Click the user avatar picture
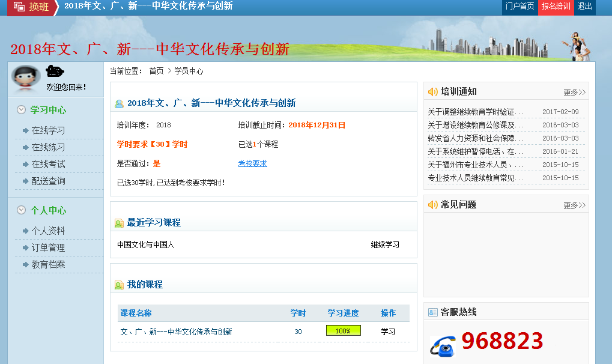The width and height of the screenshot is (612, 364). tap(25, 78)
